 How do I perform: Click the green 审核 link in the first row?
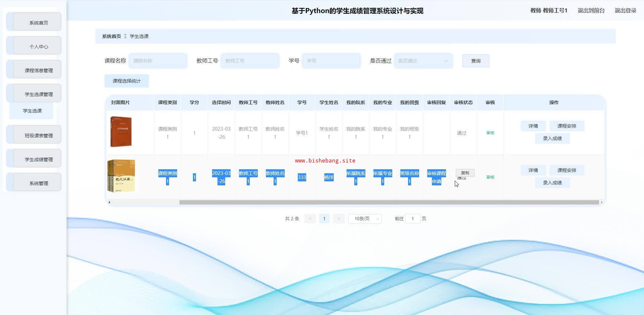(x=490, y=133)
